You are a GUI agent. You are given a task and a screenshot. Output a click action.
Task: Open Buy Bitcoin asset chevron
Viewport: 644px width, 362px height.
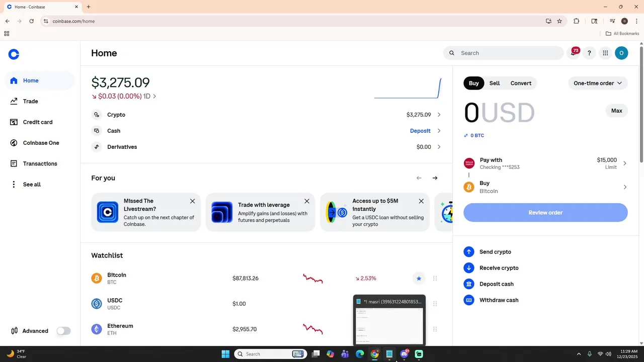coord(625,187)
